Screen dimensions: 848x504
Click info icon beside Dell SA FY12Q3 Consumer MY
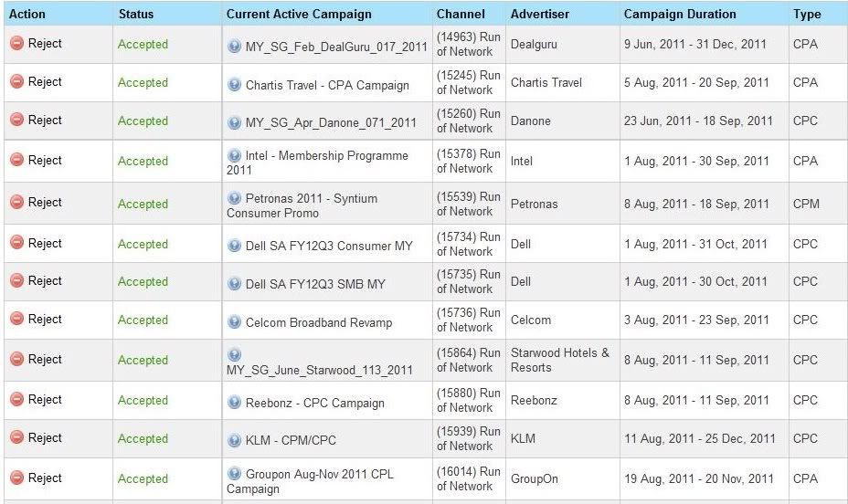[234, 246]
